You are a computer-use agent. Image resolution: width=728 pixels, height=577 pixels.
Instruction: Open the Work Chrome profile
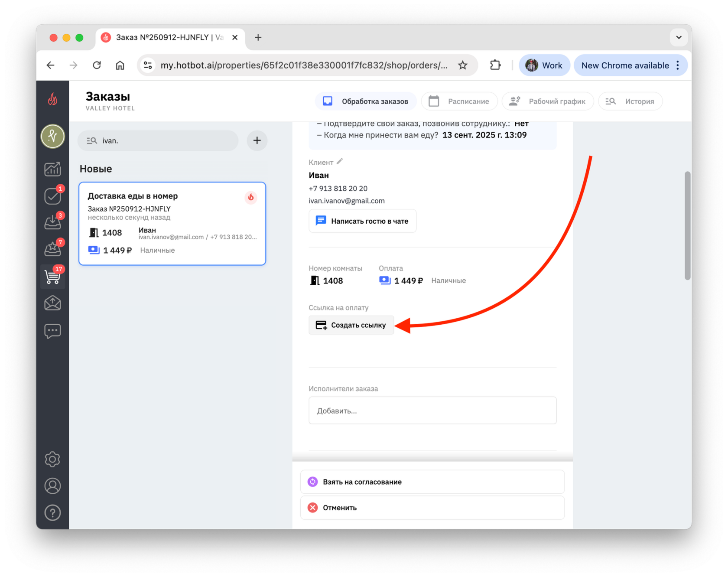pos(544,65)
